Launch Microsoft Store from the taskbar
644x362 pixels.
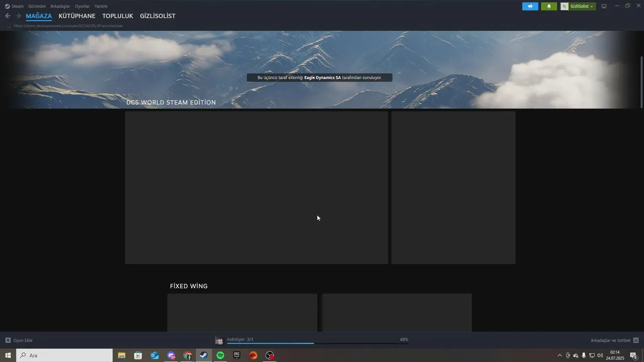tap(138, 355)
